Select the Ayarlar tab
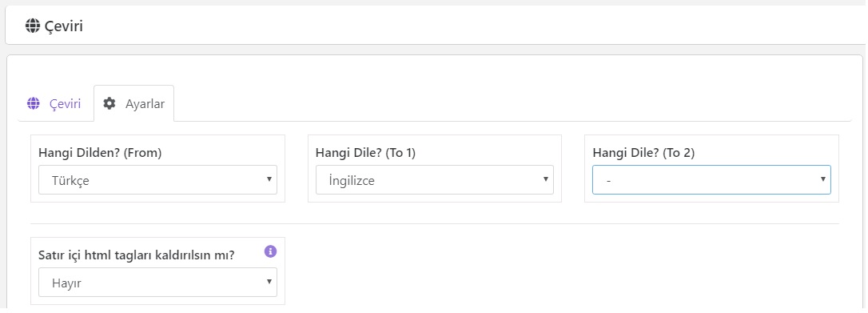868x313 pixels. 134,103
